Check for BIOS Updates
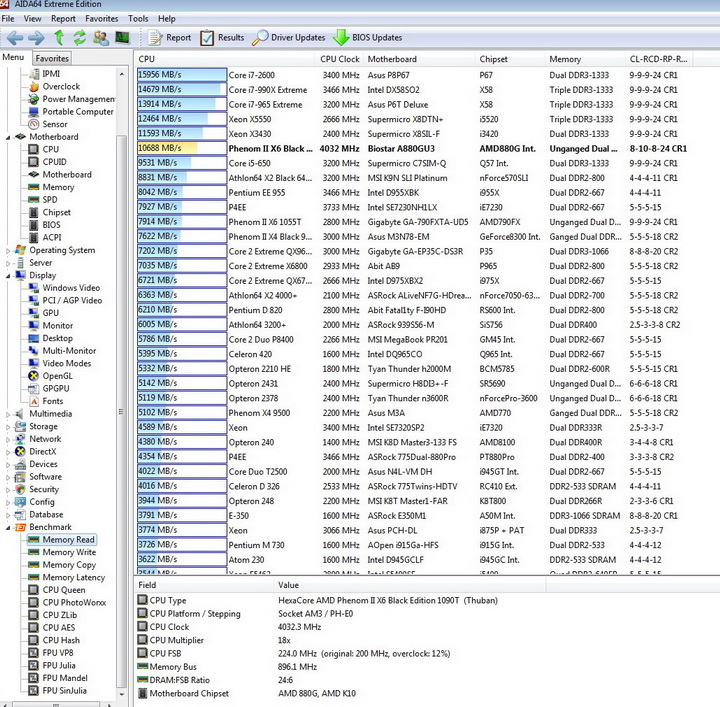This screenshot has width=720, height=707. (x=367, y=38)
